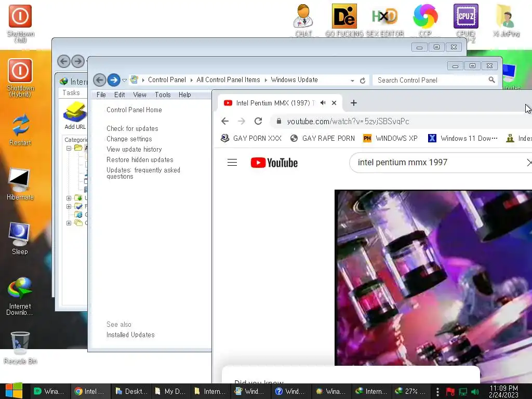The image size is (532, 399).
Task: Open the File menu
Action: pos(101,95)
